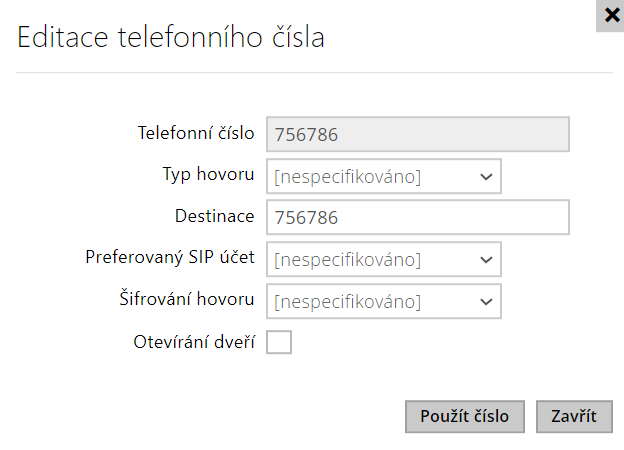Click the Zavřít button
624x450 pixels.
[574, 416]
